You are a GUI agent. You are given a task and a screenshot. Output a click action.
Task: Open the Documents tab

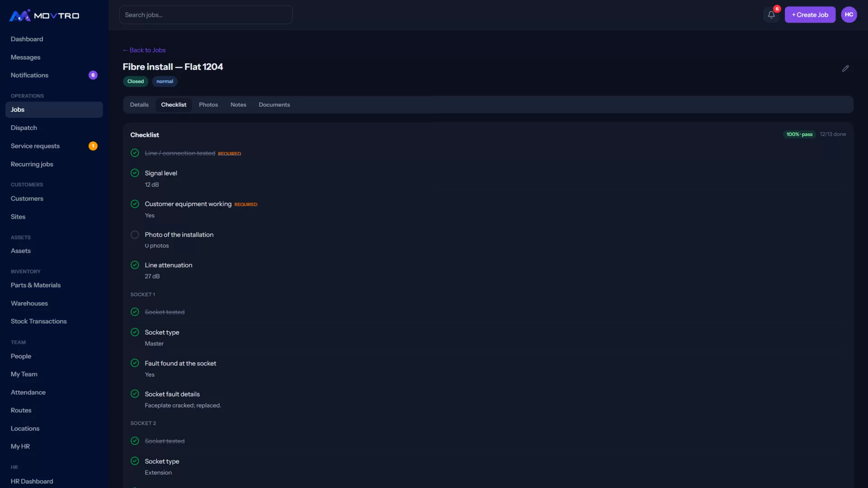[274, 104]
